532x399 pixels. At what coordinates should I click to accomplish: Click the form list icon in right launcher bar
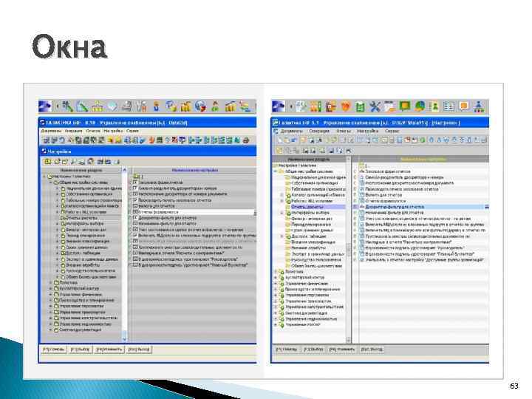(449, 106)
